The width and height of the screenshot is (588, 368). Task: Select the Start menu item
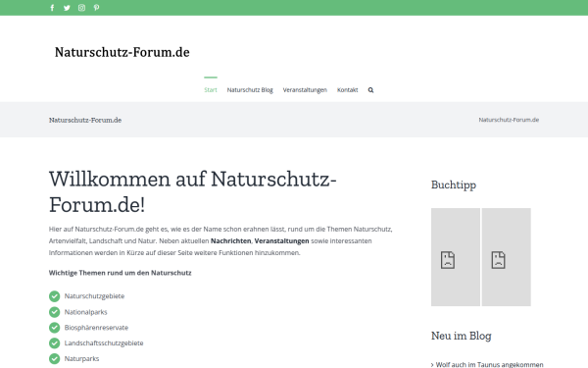pos(211,90)
